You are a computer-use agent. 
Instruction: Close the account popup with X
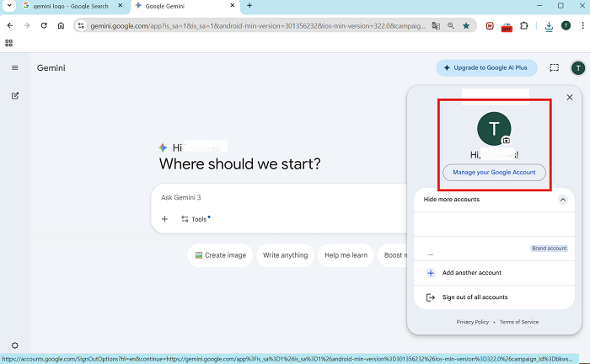570,98
